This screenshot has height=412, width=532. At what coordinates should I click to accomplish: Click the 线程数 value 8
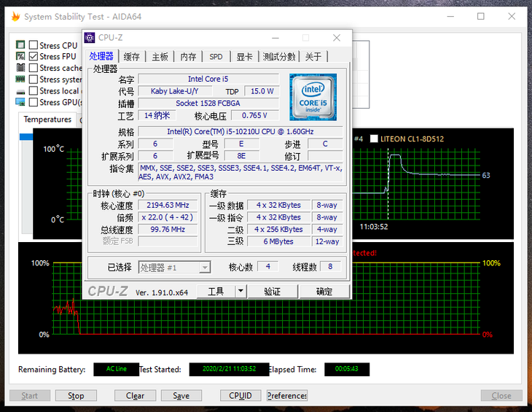coord(330,266)
